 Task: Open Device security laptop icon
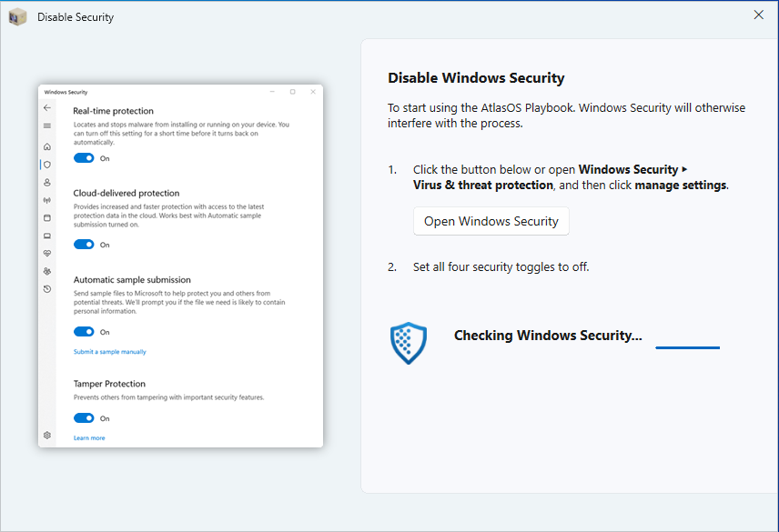[47, 236]
